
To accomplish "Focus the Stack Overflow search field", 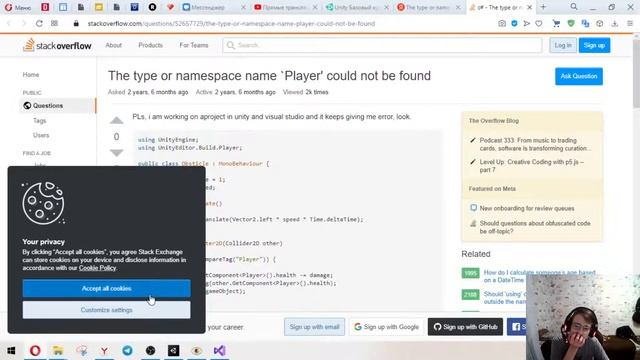I will [x=382, y=45].
